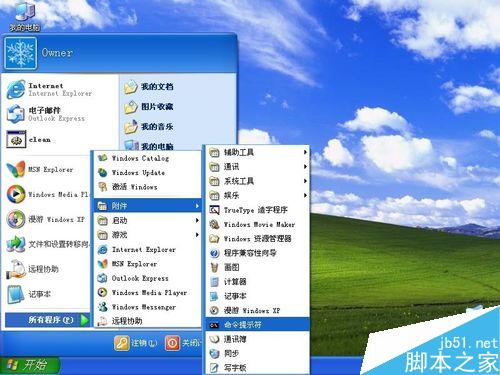Open 远程协助 in programs menu
This screenshot has width=500, height=375.
click(148, 321)
